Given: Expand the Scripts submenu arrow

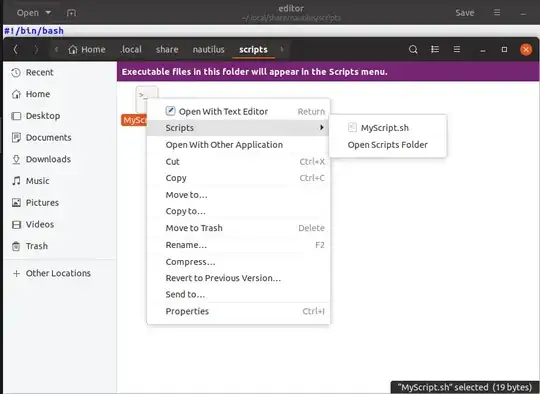Looking at the screenshot, I should point(321,127).
